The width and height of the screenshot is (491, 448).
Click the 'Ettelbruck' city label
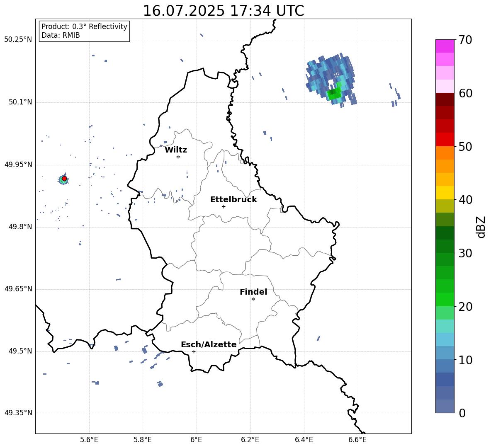coord(233,200)
